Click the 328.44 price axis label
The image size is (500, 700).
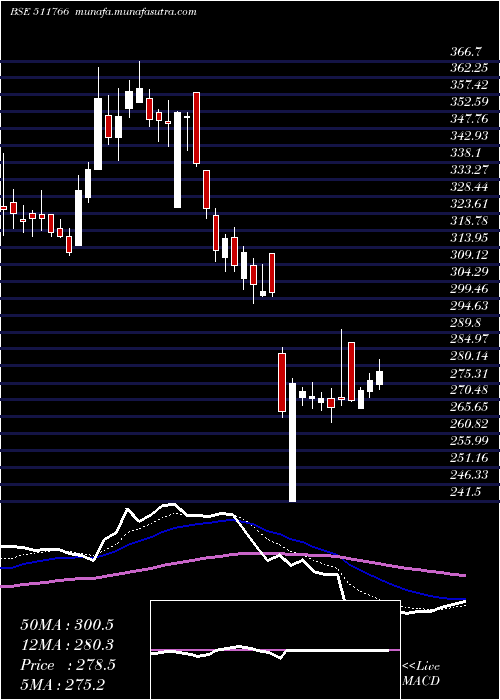coord(469,187)
